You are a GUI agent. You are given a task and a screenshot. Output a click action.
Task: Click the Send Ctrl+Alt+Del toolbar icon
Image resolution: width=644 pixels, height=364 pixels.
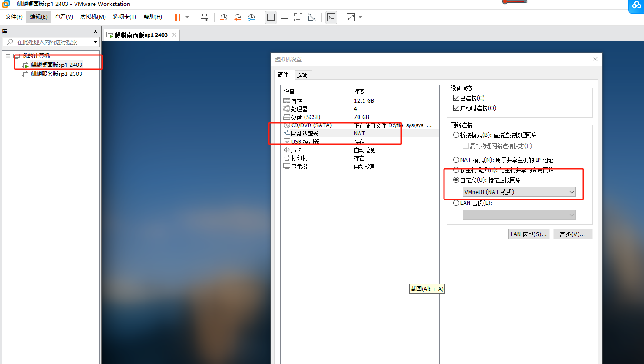tap(205, 17)
